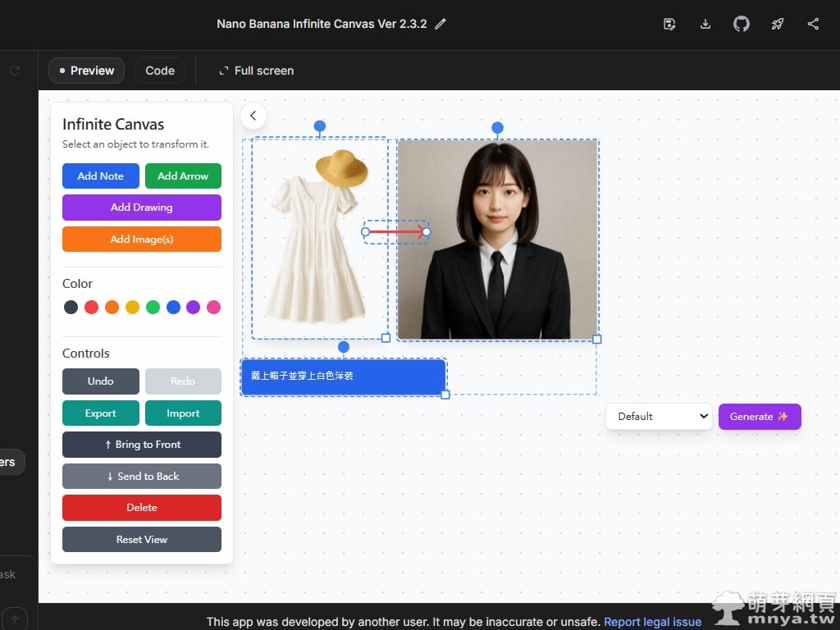Click the Add Image(s) button

coord(142,239)
